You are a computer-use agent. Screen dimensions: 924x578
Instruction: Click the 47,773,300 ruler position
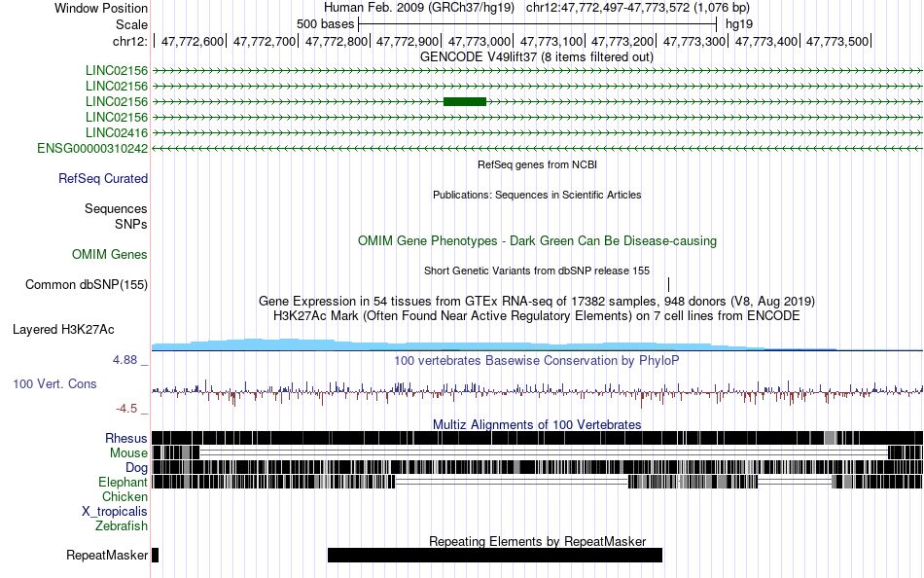(694, 41)
